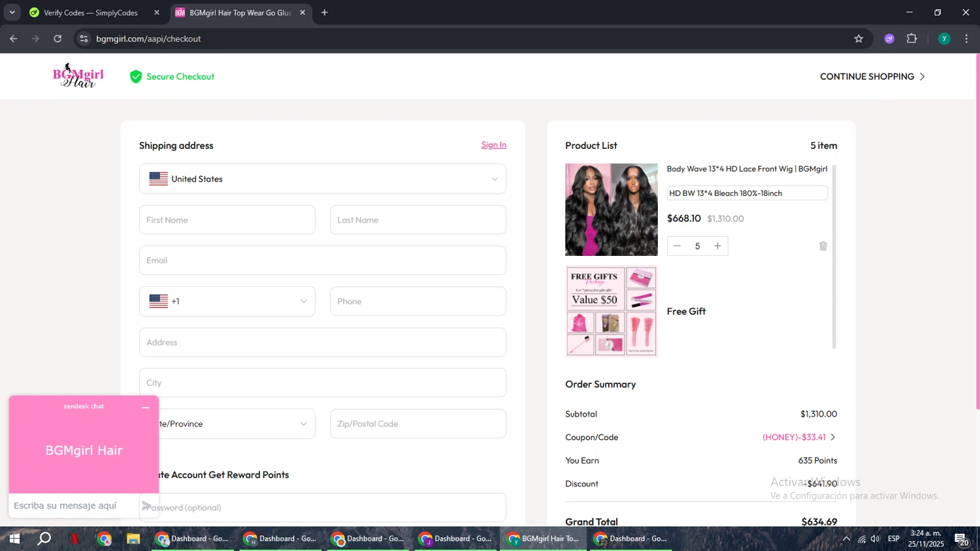Click the $668.10 price text
Image resolution: width=980 pixels, height=551 pixels.
click(x=684, y=219)
